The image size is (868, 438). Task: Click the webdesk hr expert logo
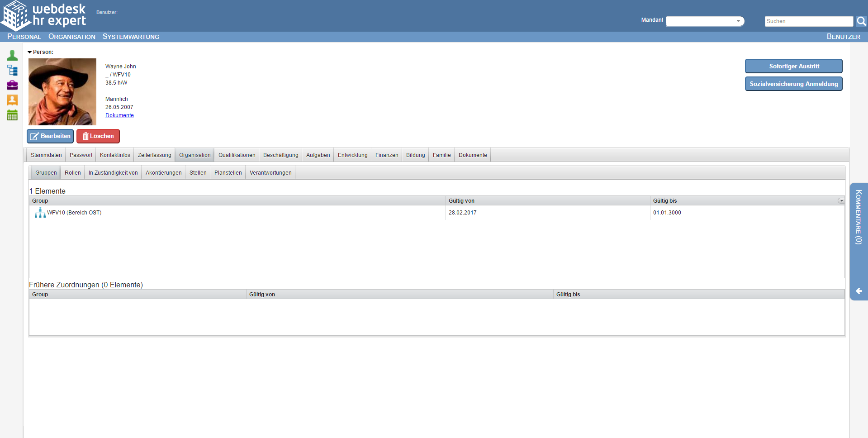click(44, 16)
